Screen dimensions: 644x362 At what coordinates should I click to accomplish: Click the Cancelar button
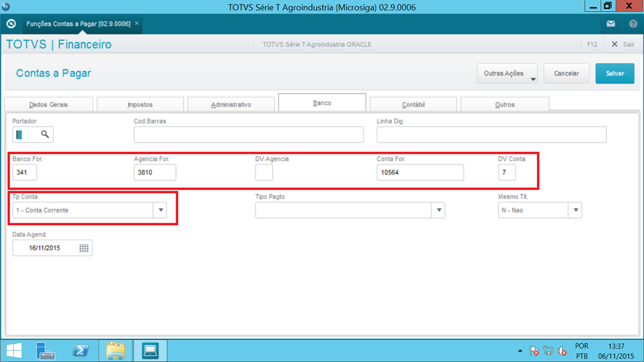tap(566, 74)
